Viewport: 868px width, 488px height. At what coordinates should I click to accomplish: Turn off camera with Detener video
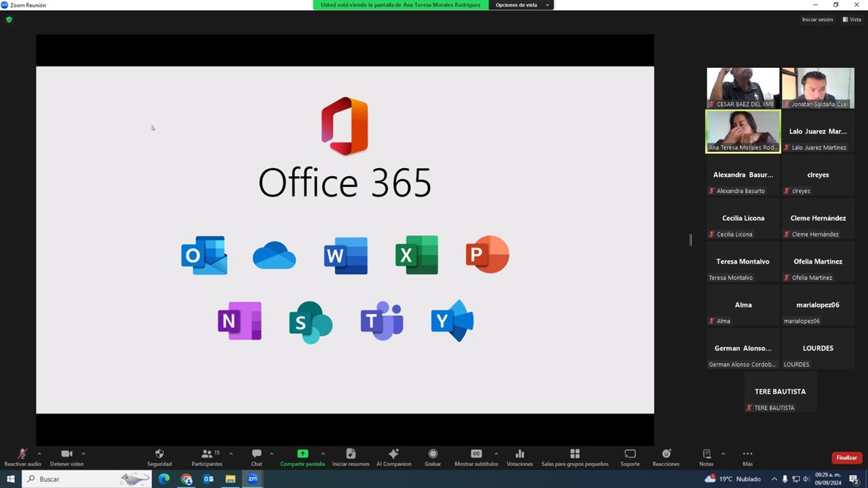66,454
